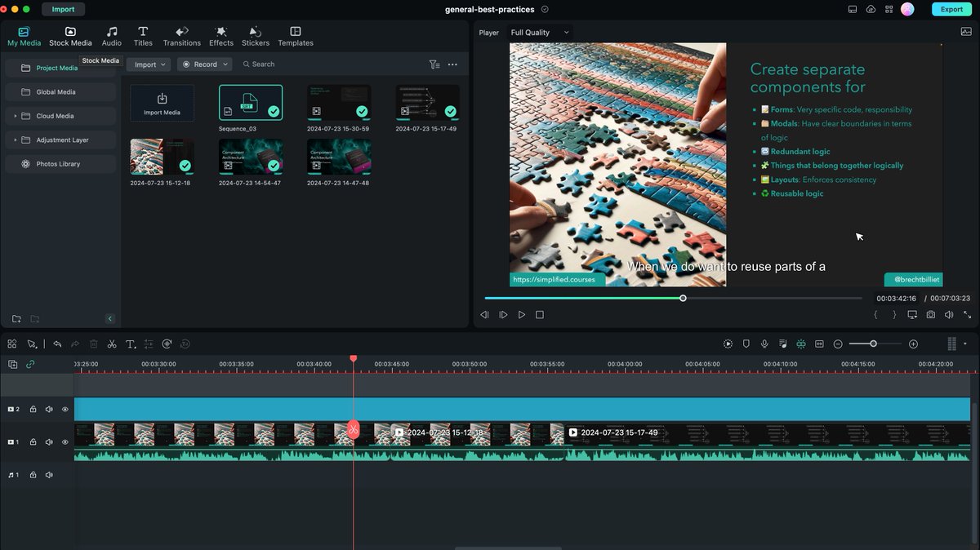Viewport: 980px width, 550px height.
Task: Open the Record dropdown
Action: point(204,64)
